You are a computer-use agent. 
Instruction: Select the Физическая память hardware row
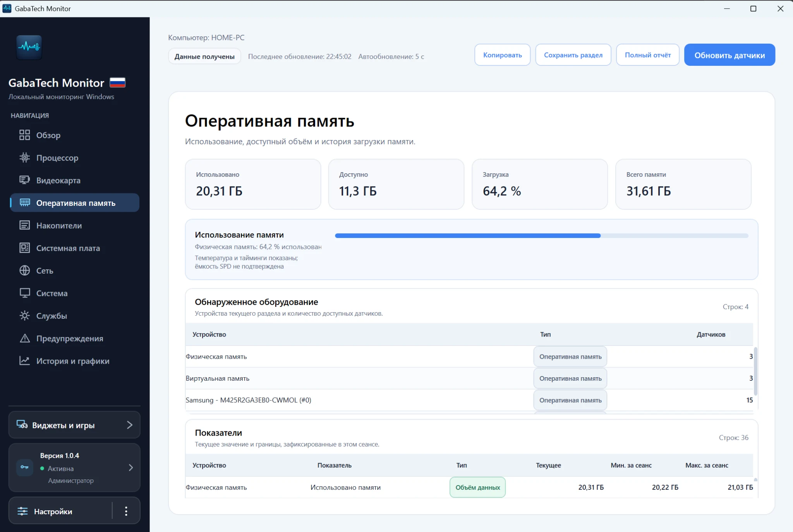point(469,356)
